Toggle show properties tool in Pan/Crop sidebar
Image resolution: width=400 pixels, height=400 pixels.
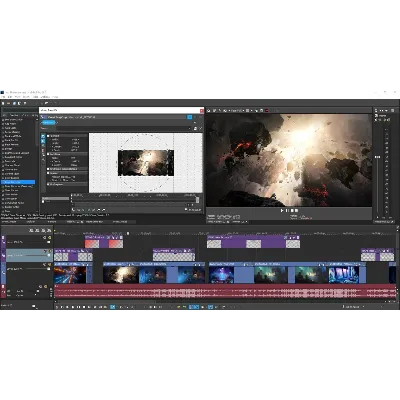tap(43, 136)
